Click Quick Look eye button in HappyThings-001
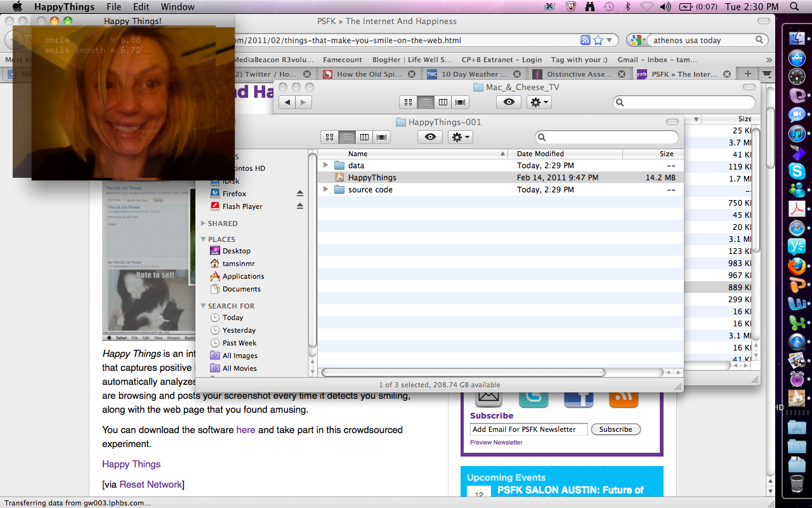The height and width of the screenshot is (508, 812). [430, 137]
